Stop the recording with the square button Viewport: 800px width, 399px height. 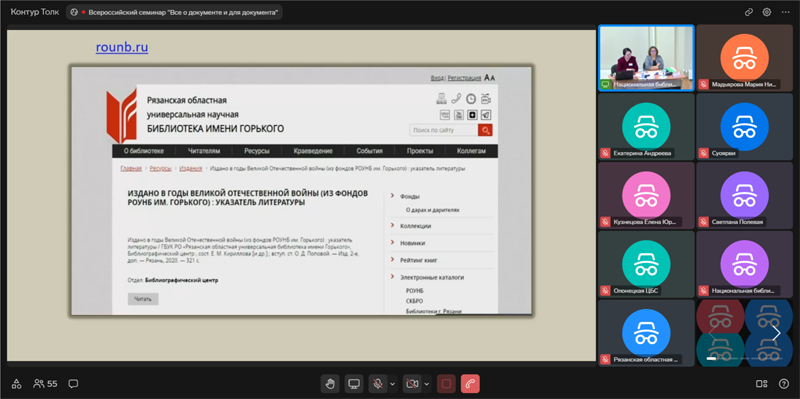tap(446, 384)
